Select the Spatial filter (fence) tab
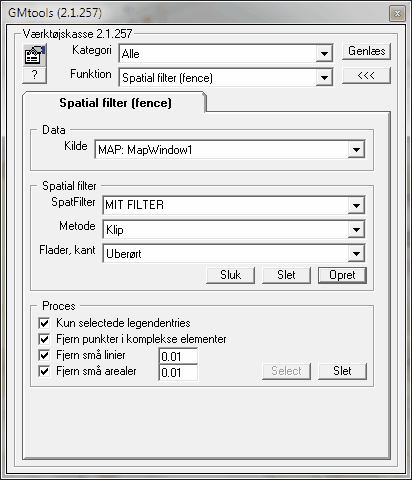Viewport: 412px width, 480px height. (x=115, y=103)
